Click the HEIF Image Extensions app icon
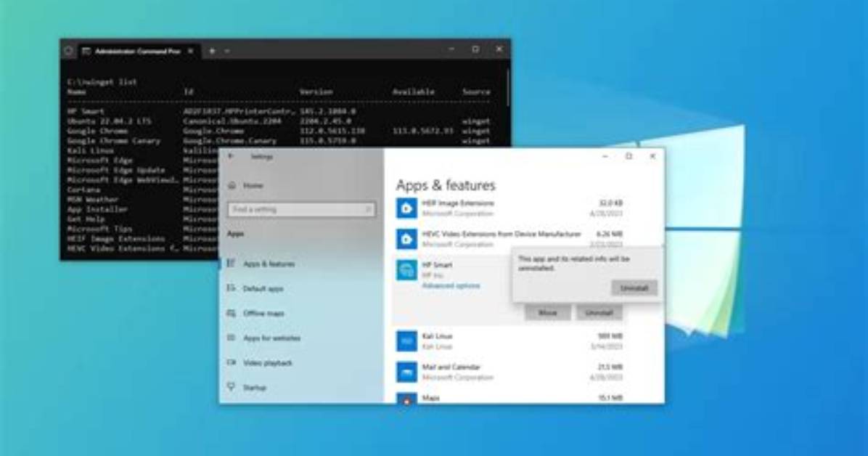 click(x=406, y=208)
